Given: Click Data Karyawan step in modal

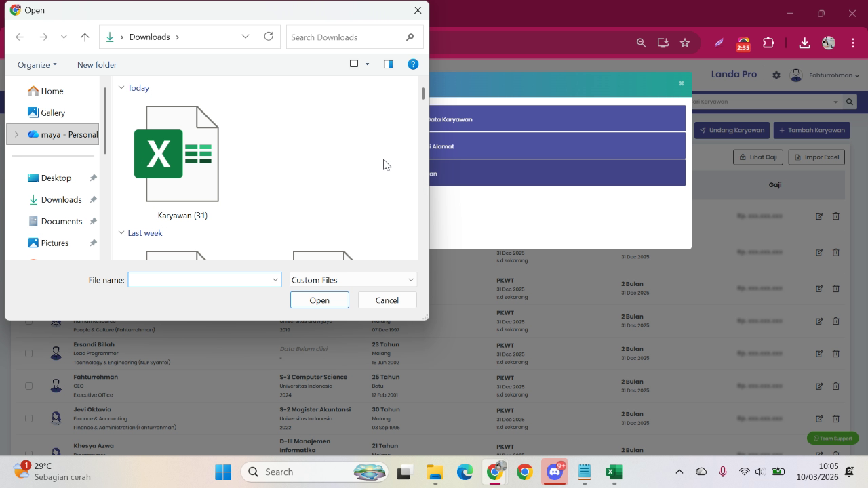Looking at the screenshot, I should 557,119.
